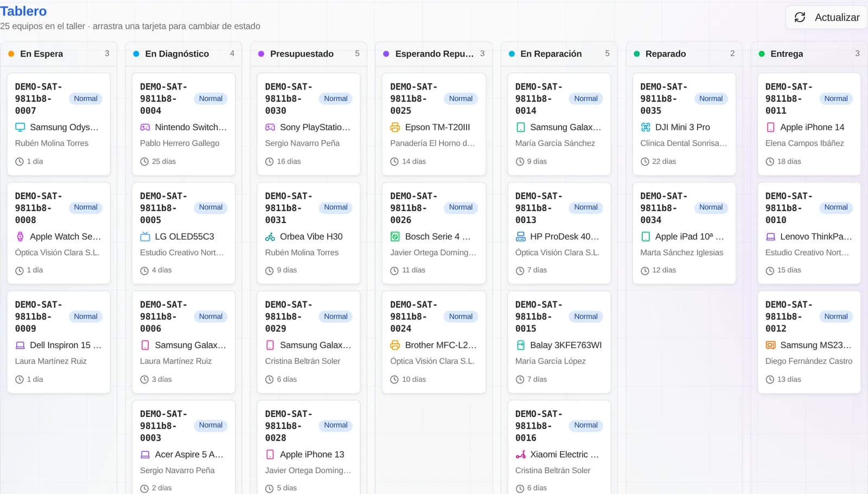Click customer name Pablo Herrero Gallego
Viewport: 868px width, 494px height.
(180, 143)
